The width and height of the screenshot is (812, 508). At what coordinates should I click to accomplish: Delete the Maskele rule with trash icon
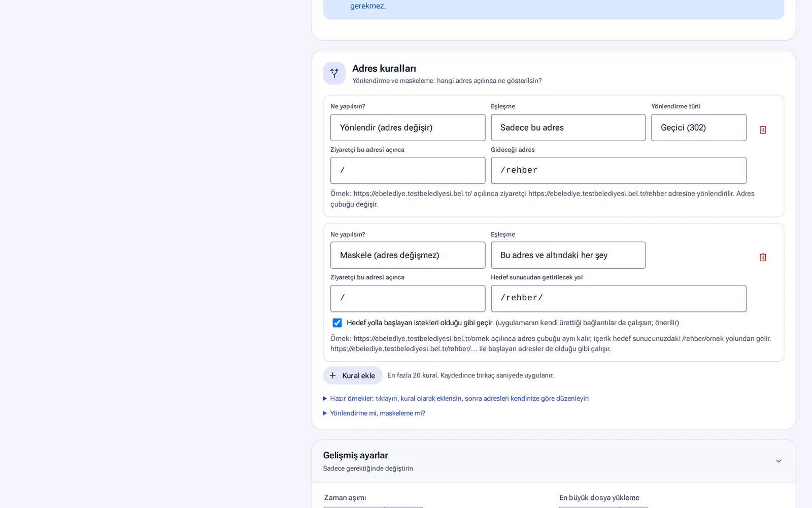(762, 257)
